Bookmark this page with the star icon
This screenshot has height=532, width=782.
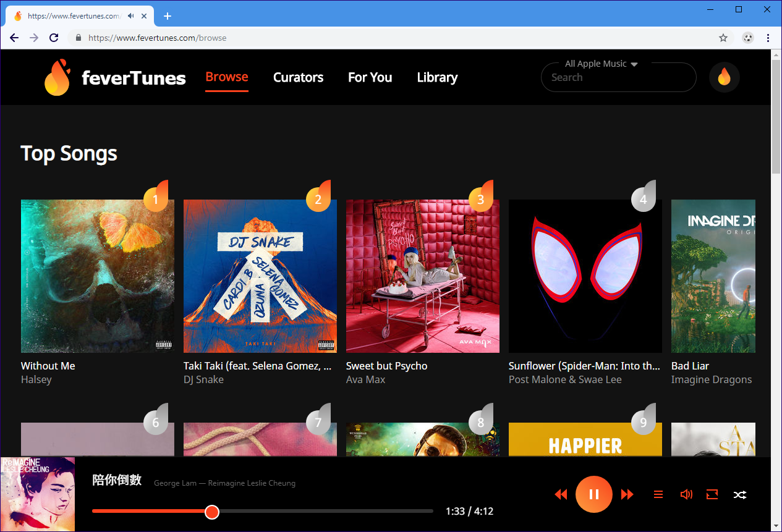[x=723, y=38]
